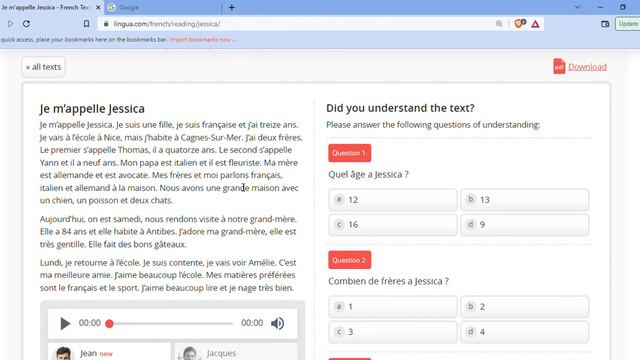Click the PDF icon beside Download
Viewport: 640px width, 360px height.
pyautogui.click(x=559, y=67)
